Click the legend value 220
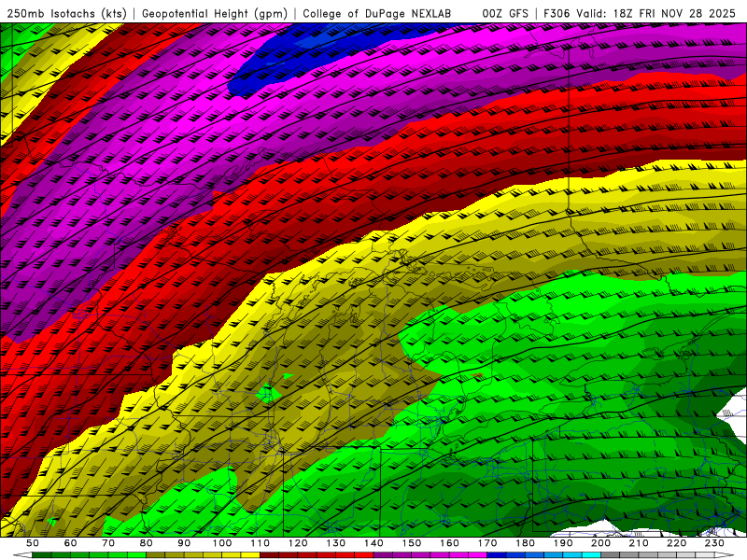747x560 pixels. tap(677, 543)
